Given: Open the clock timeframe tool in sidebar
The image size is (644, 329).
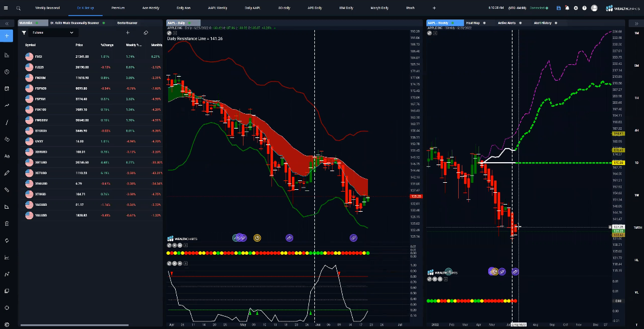Looking at the screenshot, I should [6, 72].
